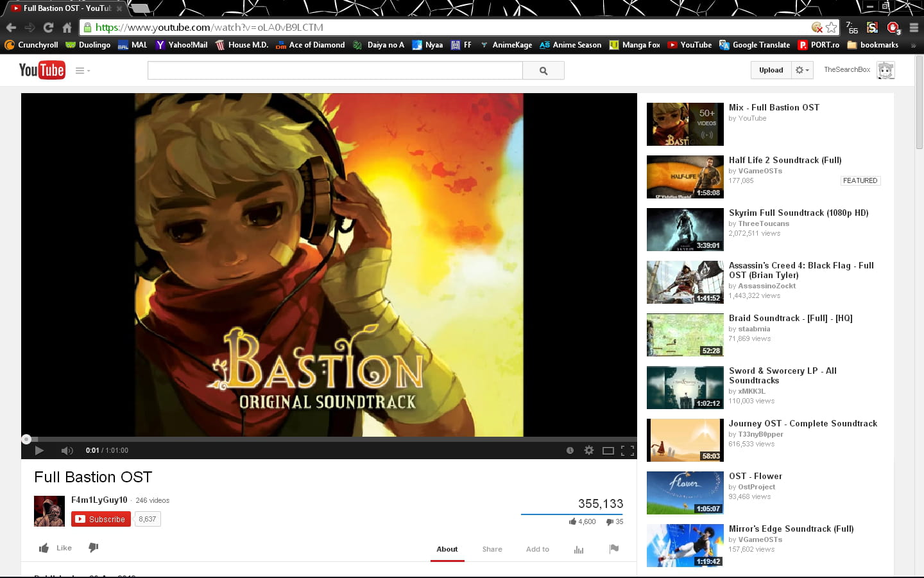Open the Crunchyroll bookmark

click(x=31, y=45)
